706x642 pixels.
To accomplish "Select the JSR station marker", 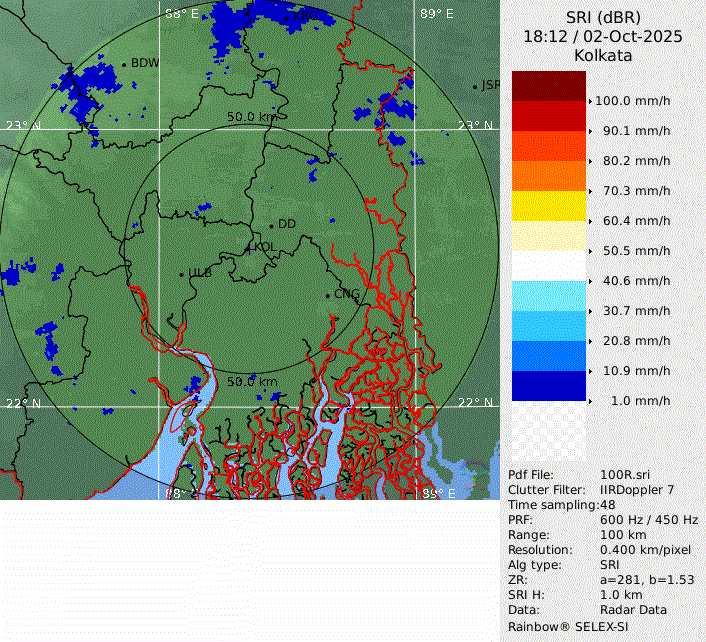I will point(475,86).
